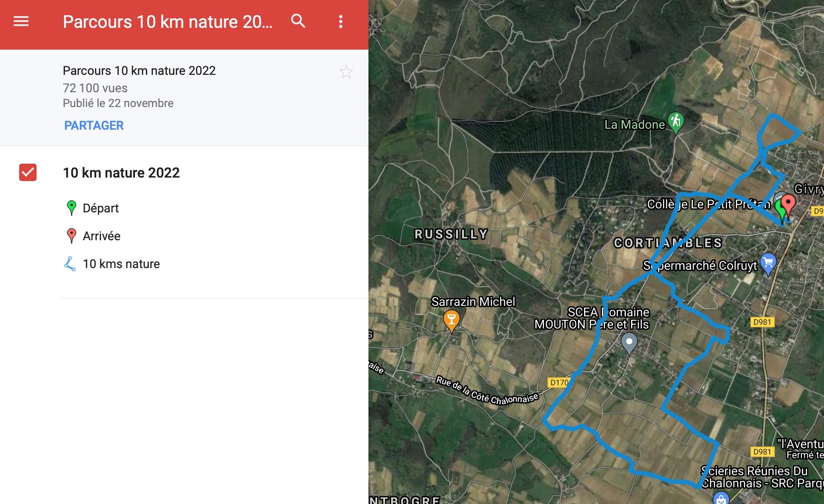The height and width of the screenshot is (504, 824).
Task: Click the green Départ pin in list
Action: (x=71, y=208)
